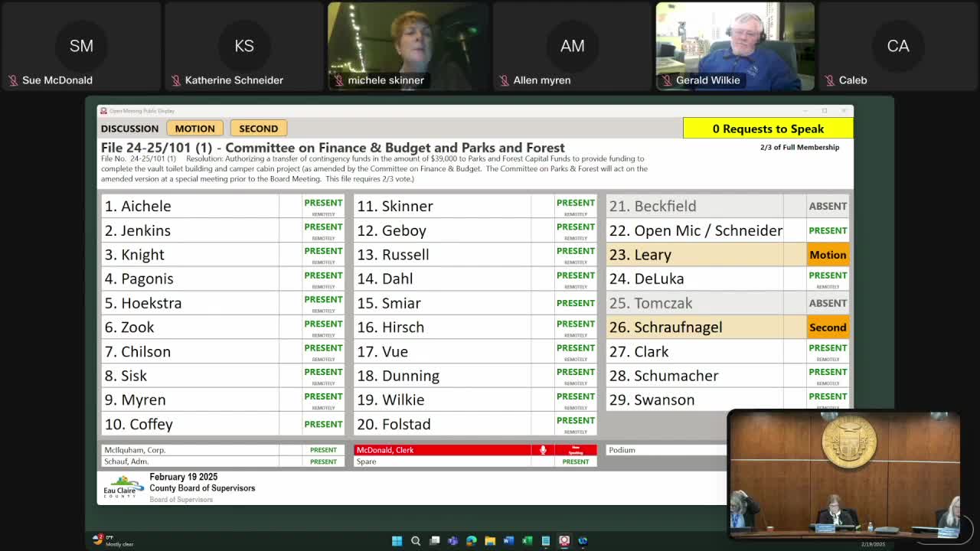Open Task View from the taskbar
Viewport: 980px width, 551px height.
pyautogui.click(x=434, y=540)
